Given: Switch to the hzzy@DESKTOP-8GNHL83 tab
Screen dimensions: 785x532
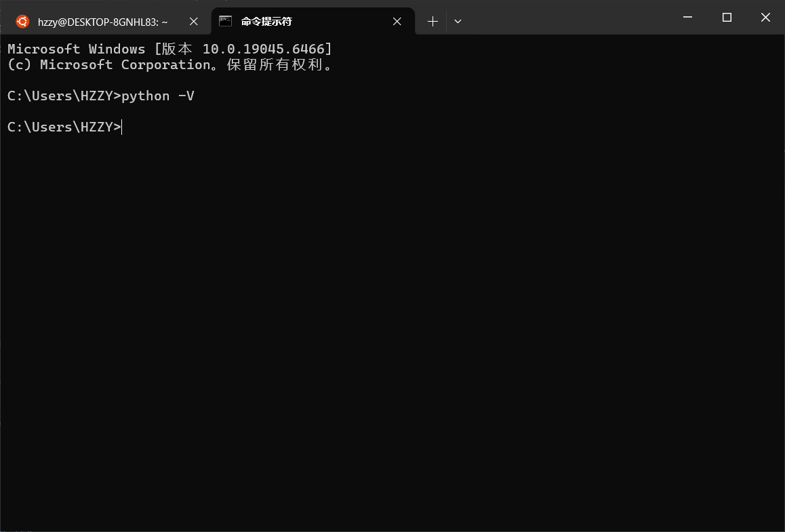Looking at the screenshot, I should [102, 21].
